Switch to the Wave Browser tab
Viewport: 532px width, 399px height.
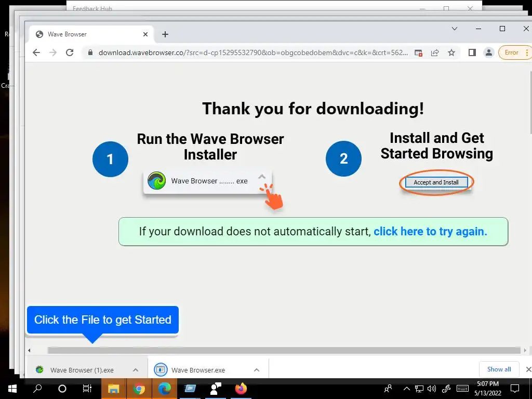point(91,34)
